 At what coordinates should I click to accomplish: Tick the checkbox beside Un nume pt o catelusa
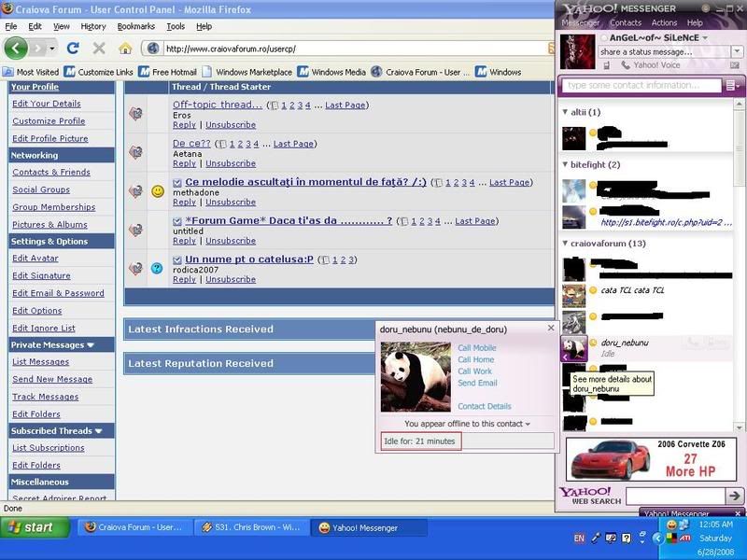177,259
